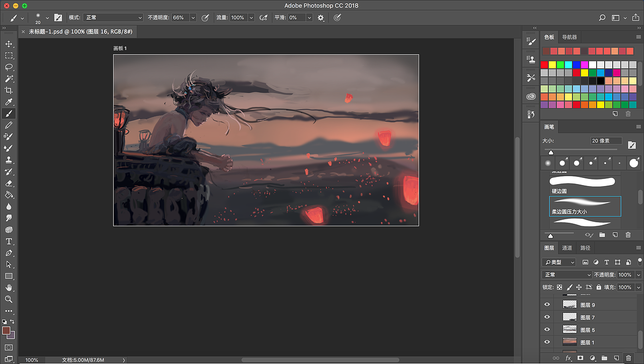Open the Layers panel menu
Screen dimensions: 644x364
(639, 248)
